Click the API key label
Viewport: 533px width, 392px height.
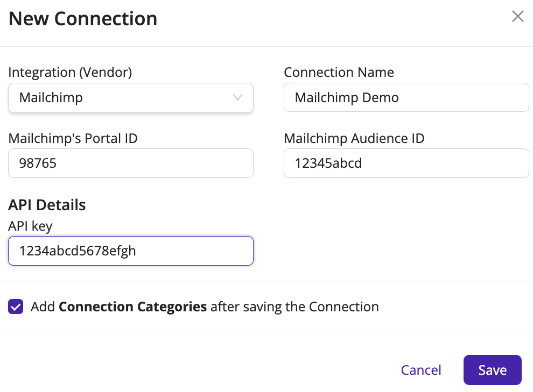coord(30,226)
